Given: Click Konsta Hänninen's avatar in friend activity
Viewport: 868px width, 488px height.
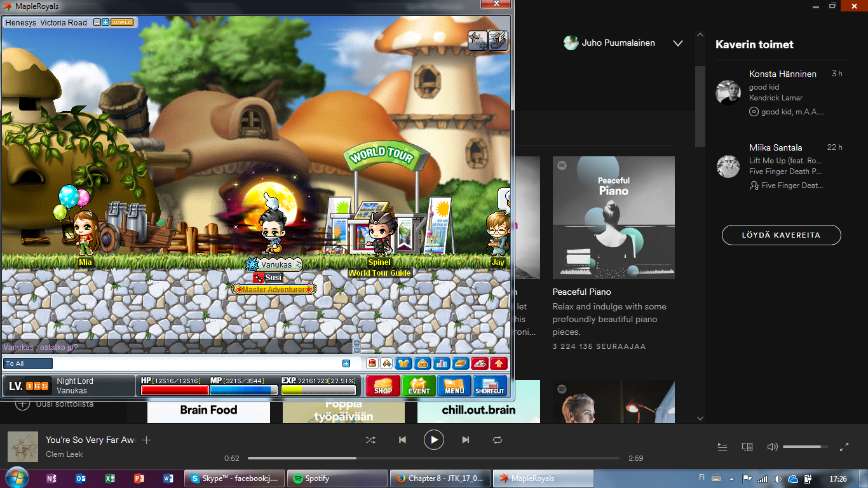Looking at the screenshot, I should click(x=728, y=93).
